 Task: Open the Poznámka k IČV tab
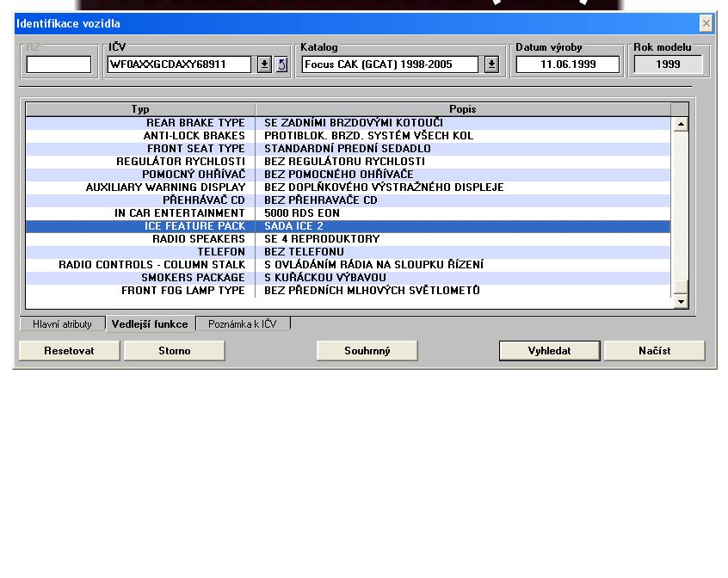(243, 324)
